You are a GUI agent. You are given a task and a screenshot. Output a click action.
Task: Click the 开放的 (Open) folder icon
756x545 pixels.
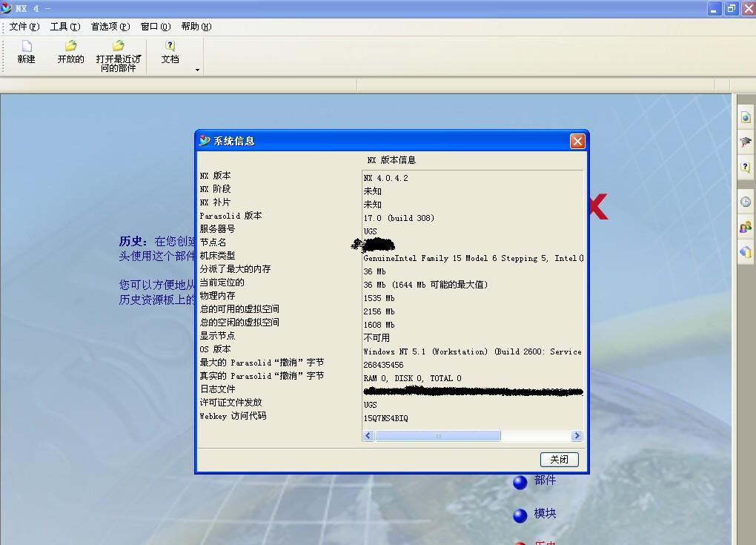[x=71, y=46]
